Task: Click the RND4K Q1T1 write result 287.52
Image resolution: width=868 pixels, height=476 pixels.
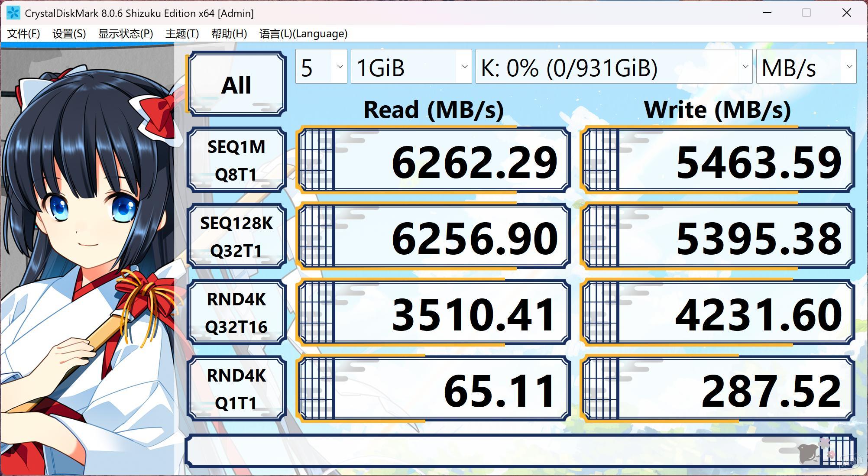Action: click(x=718, y=389)
